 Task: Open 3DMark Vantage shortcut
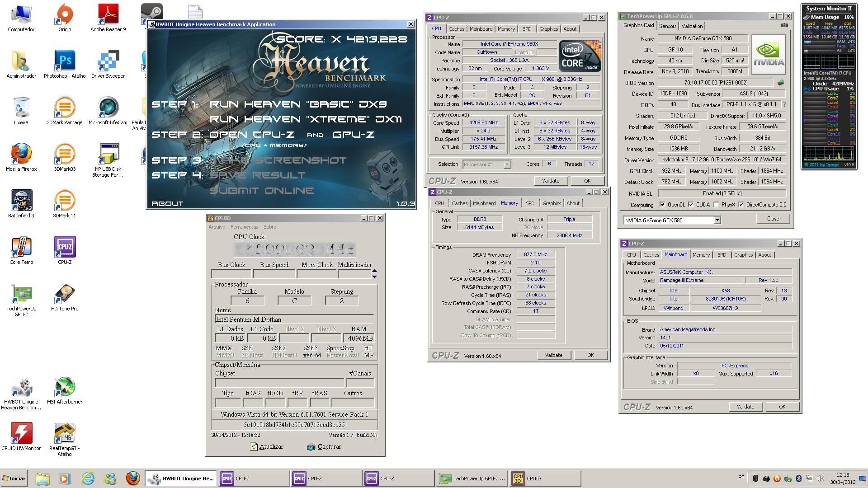[65, 111]
